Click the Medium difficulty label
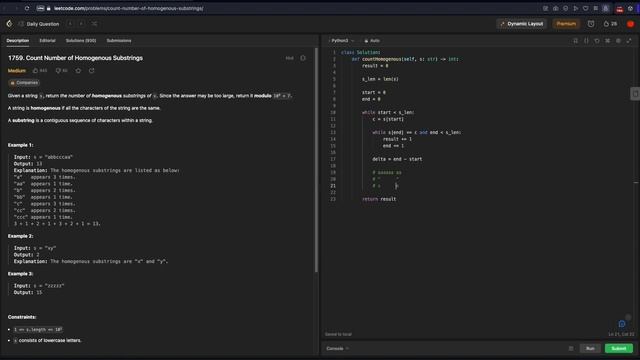 (x=17, y=71)
